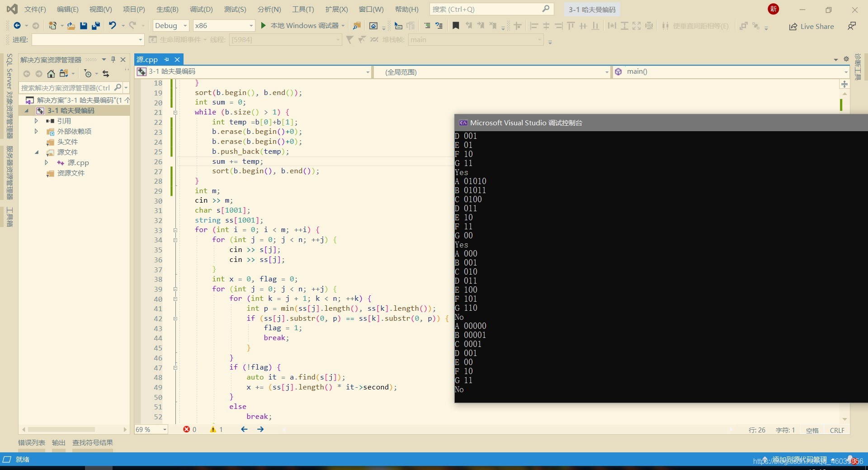Click the Save All toolbar icon
The height and width of the screenshot is (470, 868).
click(96, 26)
